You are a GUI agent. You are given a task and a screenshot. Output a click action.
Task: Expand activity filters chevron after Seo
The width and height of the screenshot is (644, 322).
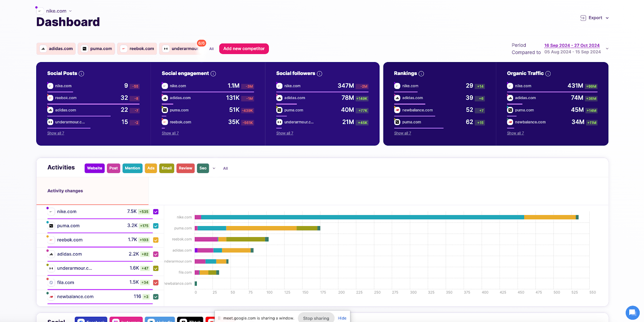click(214, 168)
